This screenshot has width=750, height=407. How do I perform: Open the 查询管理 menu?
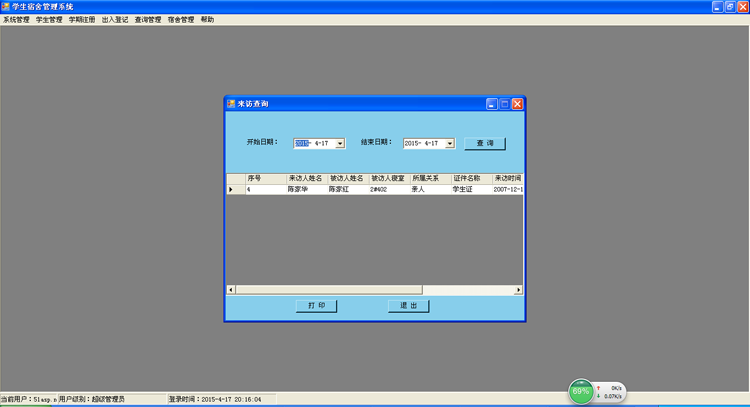coord(148,20)
